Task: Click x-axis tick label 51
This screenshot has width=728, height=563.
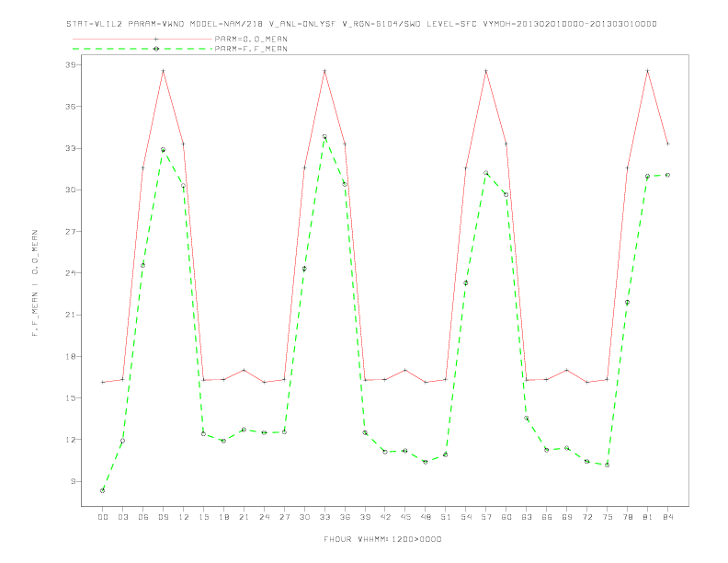Action: 446,517
